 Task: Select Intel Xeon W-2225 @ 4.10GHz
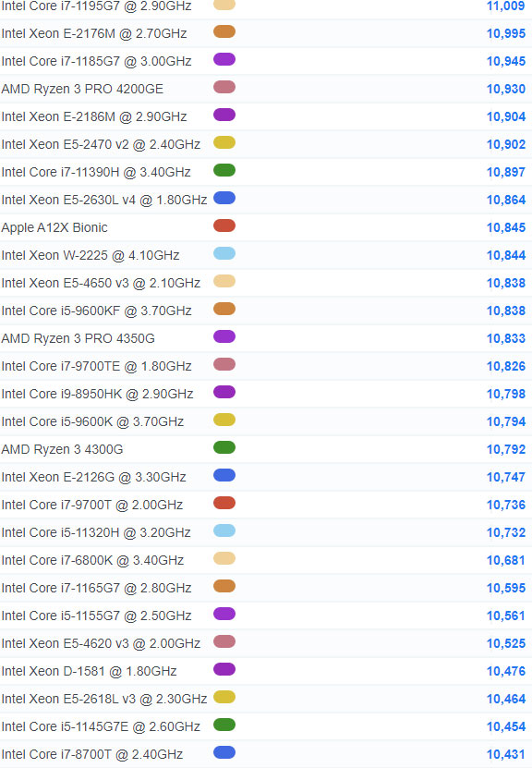click(x=91, y=255)
